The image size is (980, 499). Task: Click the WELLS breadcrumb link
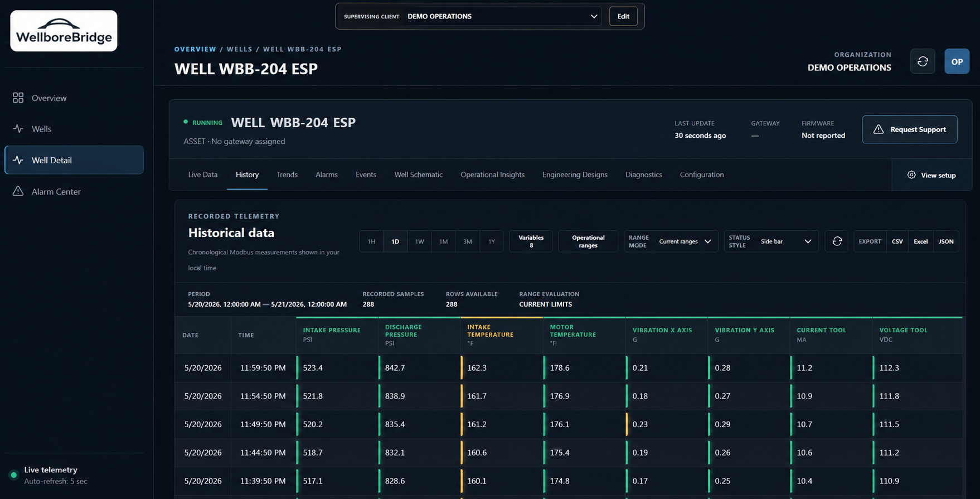tap(239, 49)
